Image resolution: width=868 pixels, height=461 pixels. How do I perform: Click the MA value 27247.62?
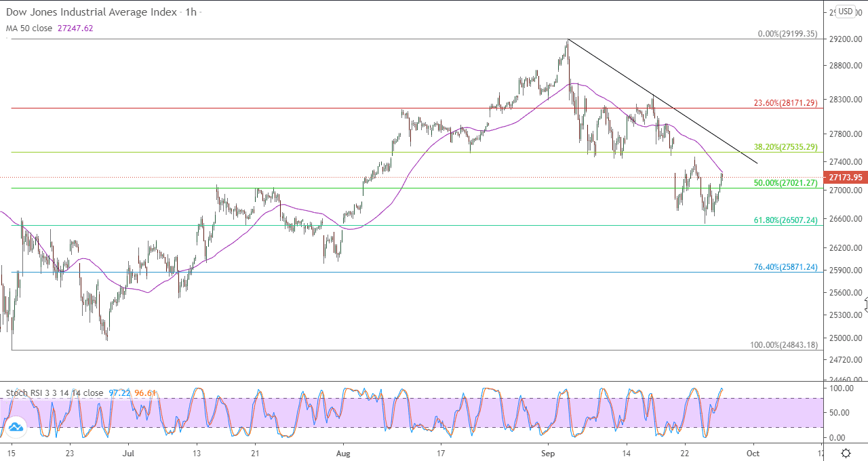[77, 28]
